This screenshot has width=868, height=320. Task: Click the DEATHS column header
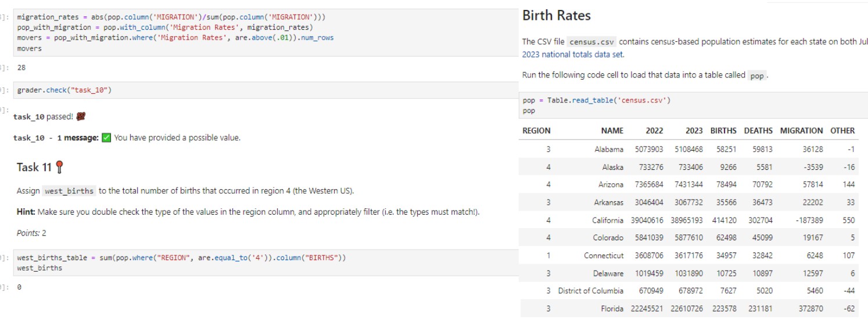coord(758,131)
